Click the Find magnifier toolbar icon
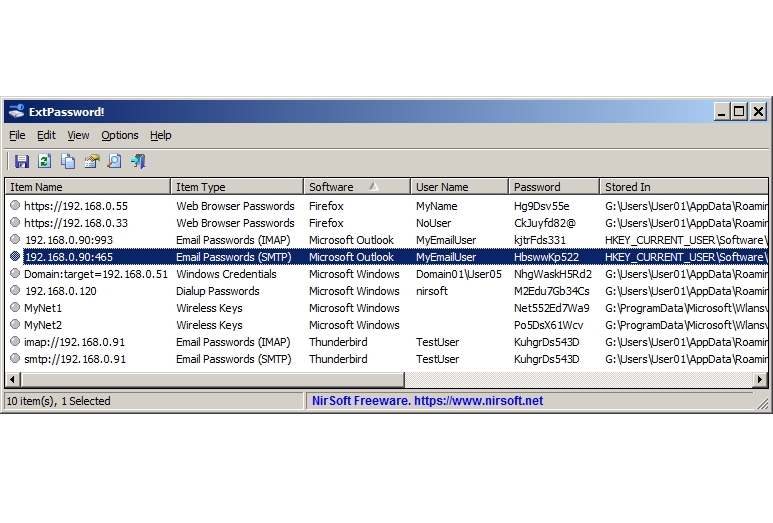 point(114,161)
